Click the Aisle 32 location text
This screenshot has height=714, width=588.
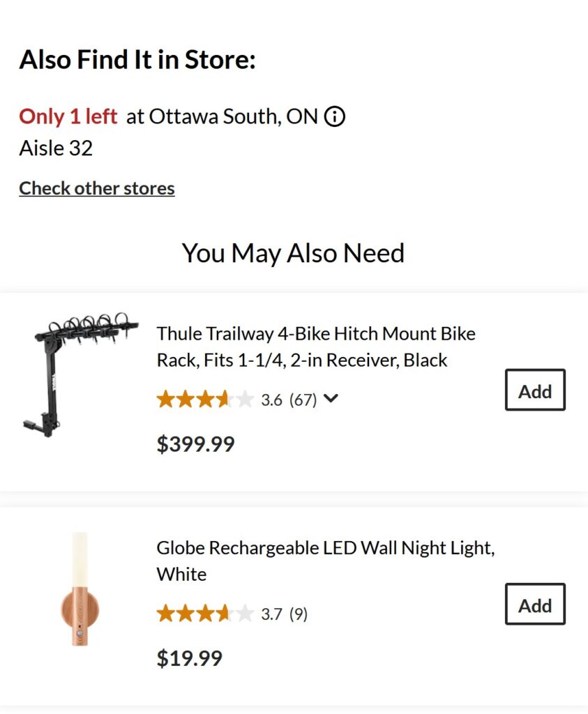click(56, 149)
